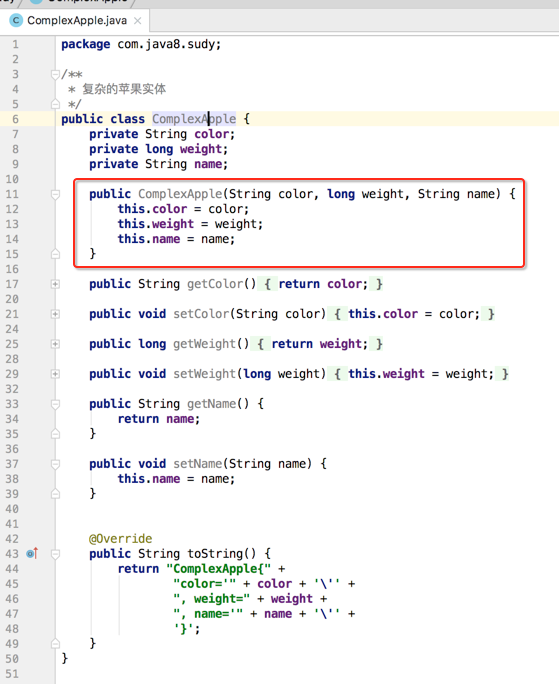This screenshot has height=684, width=559.
Task: Click the Chinese comment text on line 4
Action: [x=124, y=89]
